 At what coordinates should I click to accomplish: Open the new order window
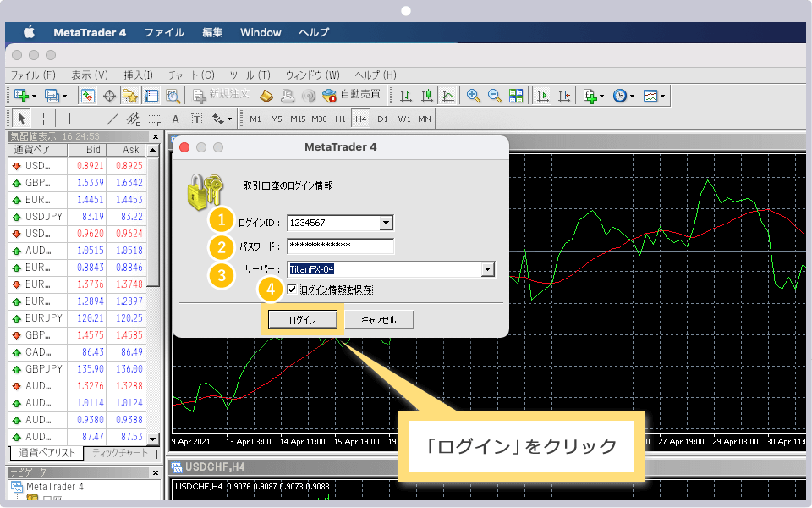(x=222, y=95)
